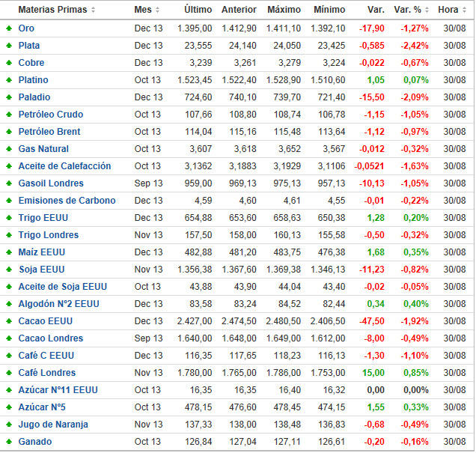Click the green arrow icon next to Ganado
476x453 pixels.
click(x=8, y=442)
